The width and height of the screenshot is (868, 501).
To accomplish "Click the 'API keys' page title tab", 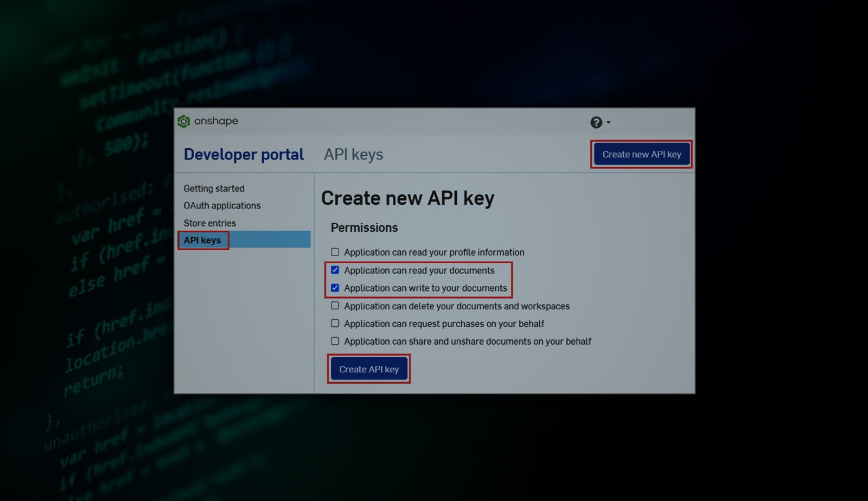I will coord(353,154).
